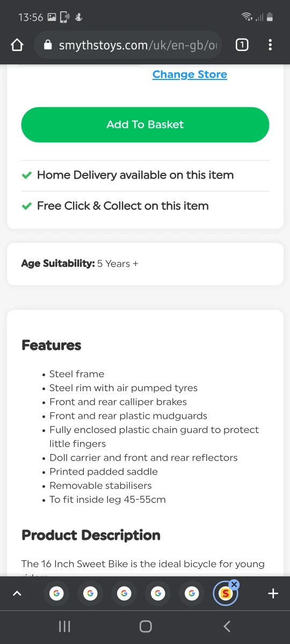The height and width of the screenshot is (644, 290).
Task: Select the Smyths Toys tab icon
Action: [225, 594]
